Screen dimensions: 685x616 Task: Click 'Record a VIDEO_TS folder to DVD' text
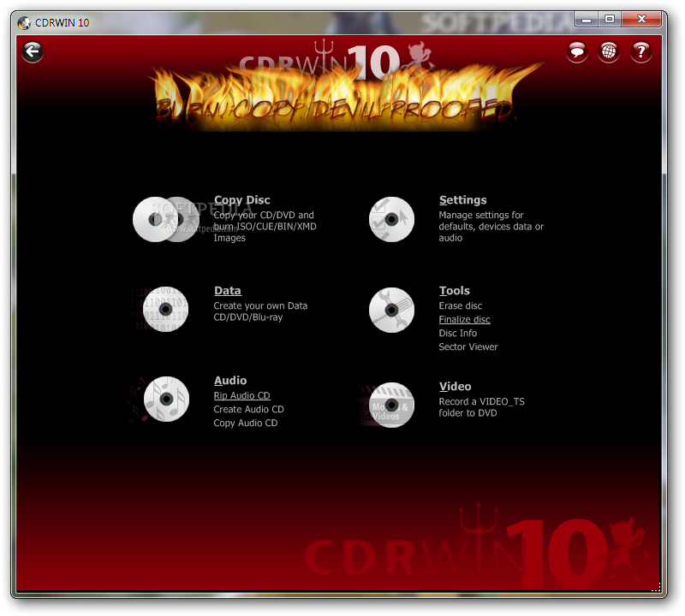(481, 407)
